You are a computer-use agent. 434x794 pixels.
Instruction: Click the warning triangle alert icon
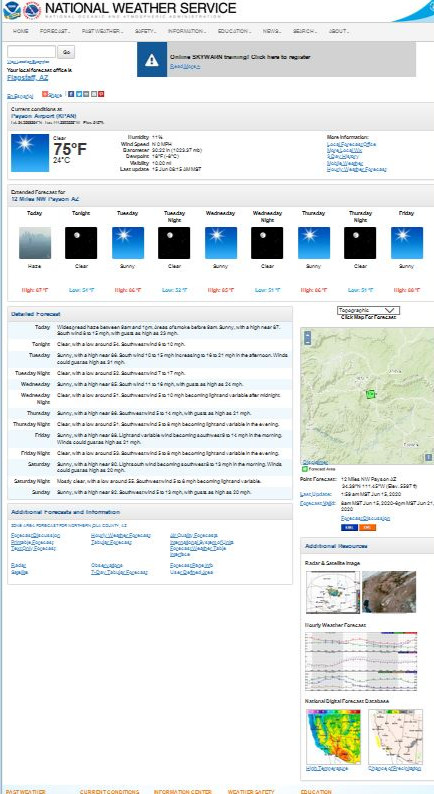pyautogui.click(x=151, y=60)
